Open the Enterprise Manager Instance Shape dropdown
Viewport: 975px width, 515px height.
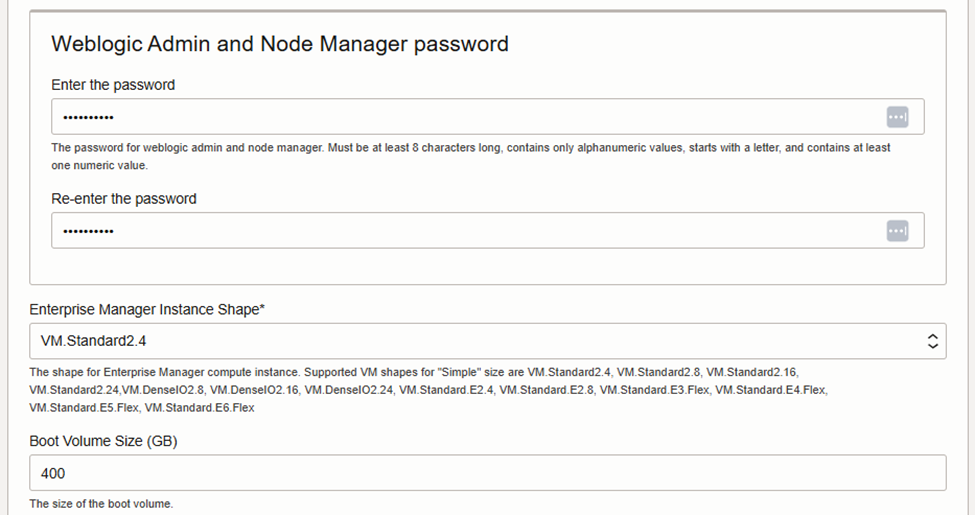[487, 341]
